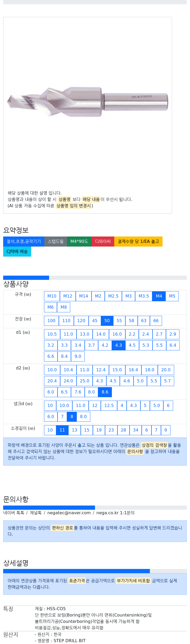Select 34 in the 소경길이 row

(x=136, y=430)
